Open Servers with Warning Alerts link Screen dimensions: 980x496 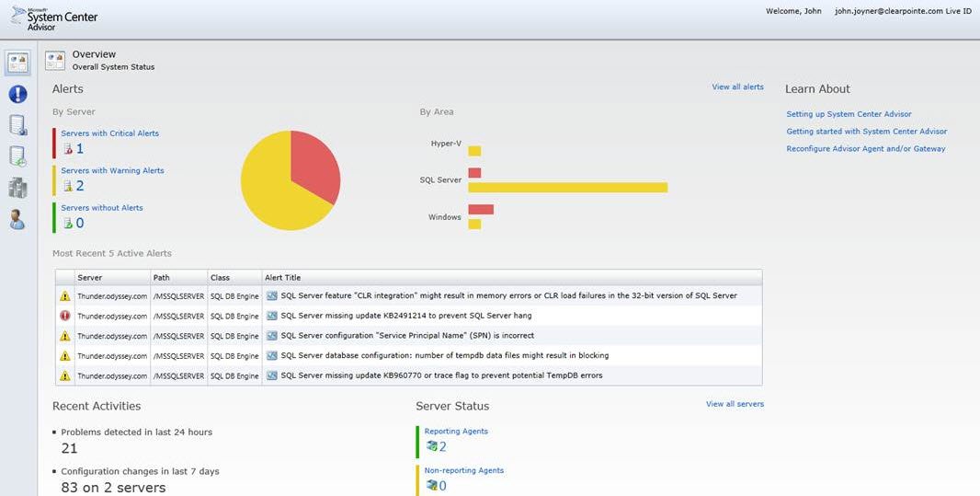pyautogui.click(x=112, y=170)
